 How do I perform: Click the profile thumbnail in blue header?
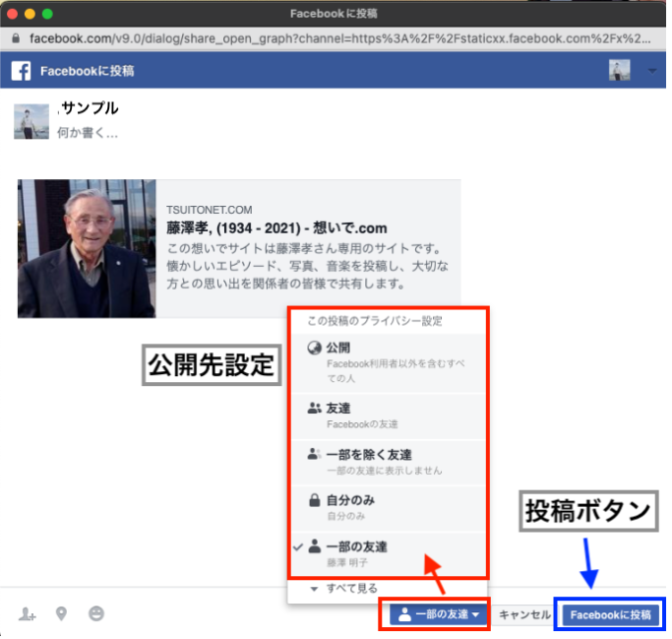(620, 70)
